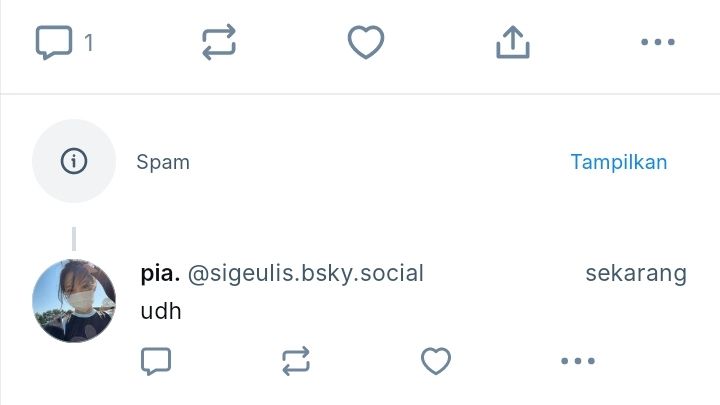Viewport: 720px width, 405px height.
Task: Show the hidden Spam reply via Tampilkan
Action: tap(619, 162)
